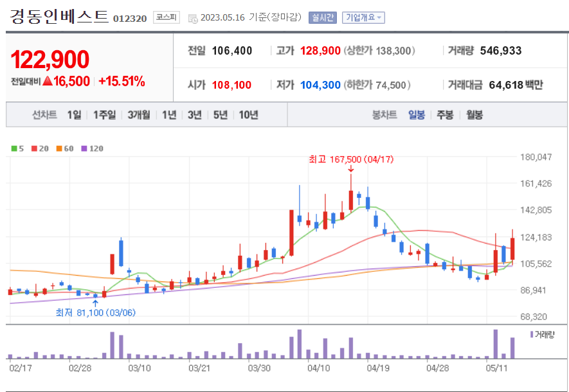Switch to 1년 line chart

169,115
